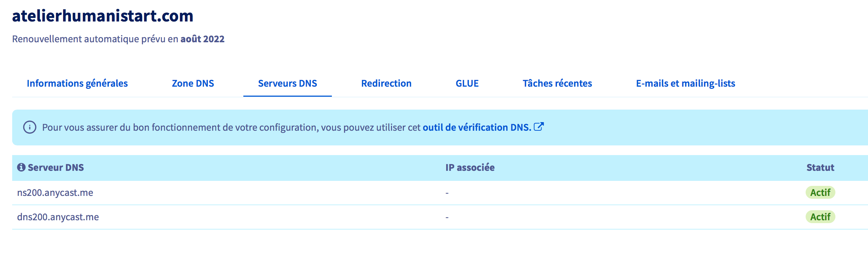Click Actif status badge for ns200.anycast.me
The width and height of the screenshot is (868, 260).
click(x=820, y=193)
